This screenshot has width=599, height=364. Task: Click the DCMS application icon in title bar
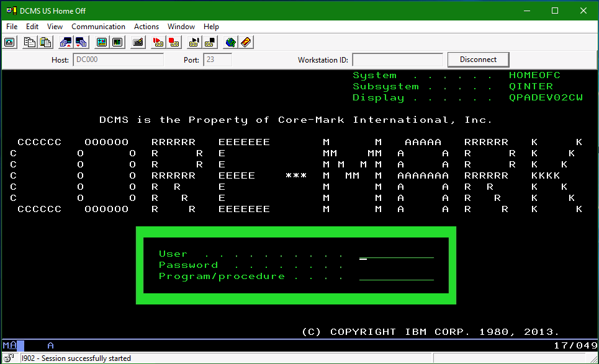(x=11, y=11)
